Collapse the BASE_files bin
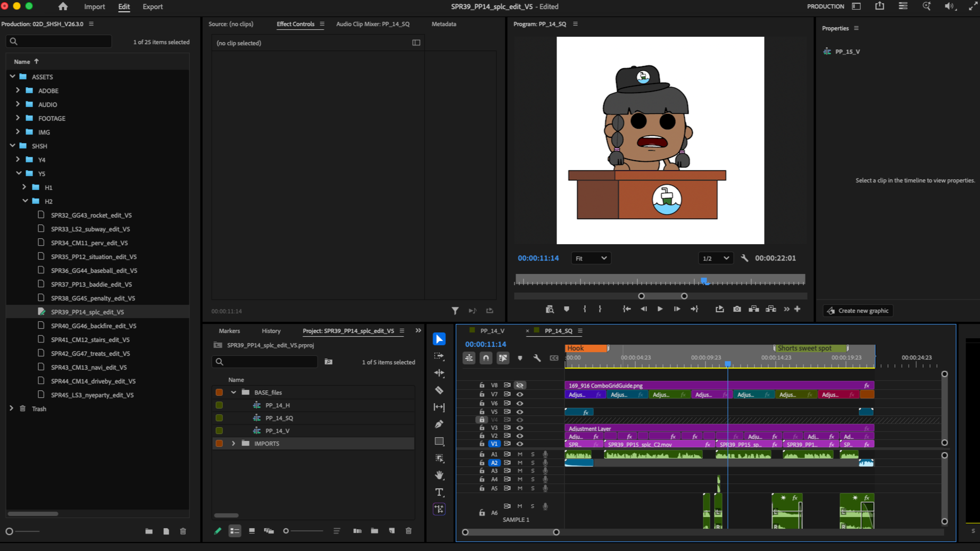The height and width of the screenshot is (551, 980). point(234,392)
